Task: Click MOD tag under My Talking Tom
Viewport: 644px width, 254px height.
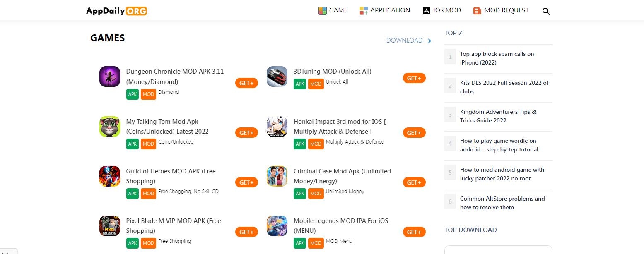Action: coord(148,144)
